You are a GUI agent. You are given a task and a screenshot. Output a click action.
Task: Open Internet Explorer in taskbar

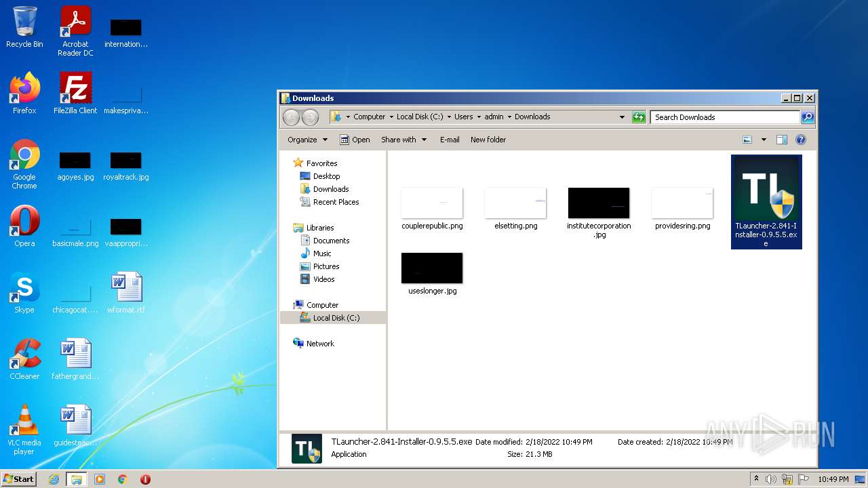54,479
